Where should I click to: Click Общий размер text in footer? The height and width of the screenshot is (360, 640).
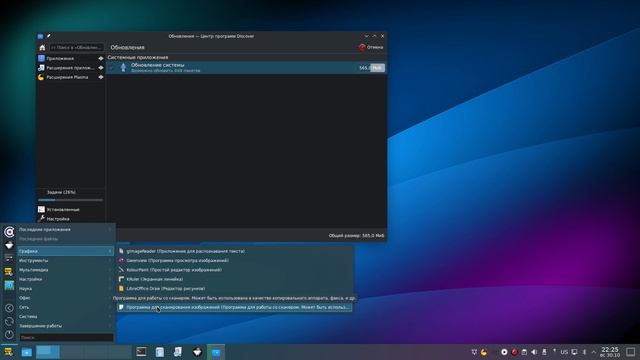click(356, 236)
